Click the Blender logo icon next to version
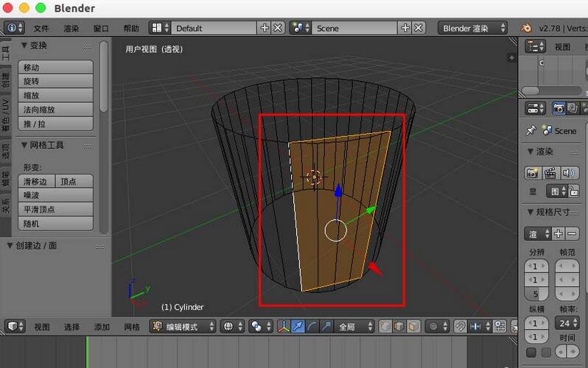 [527, 28]
